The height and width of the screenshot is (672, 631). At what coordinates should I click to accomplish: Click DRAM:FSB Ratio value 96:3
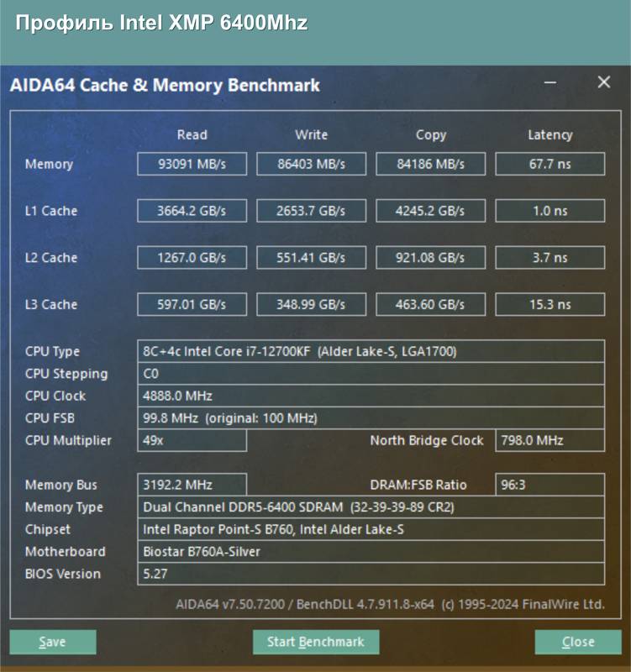550,485
